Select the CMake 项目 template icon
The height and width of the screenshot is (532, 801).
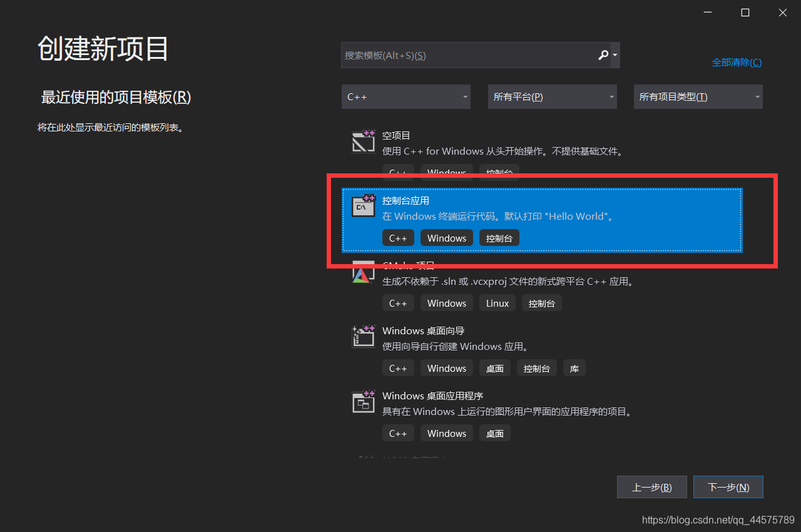point(363,271)
